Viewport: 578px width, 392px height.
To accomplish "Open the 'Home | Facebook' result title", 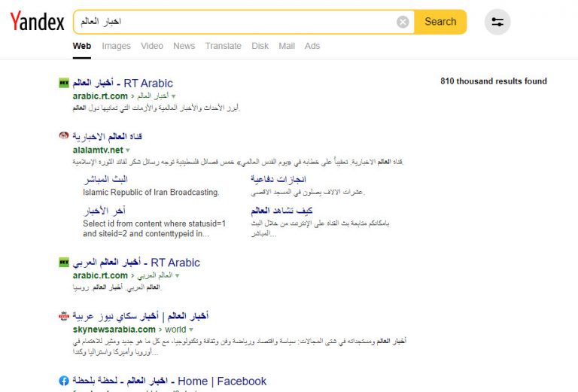I will click(x=169, y=381).
